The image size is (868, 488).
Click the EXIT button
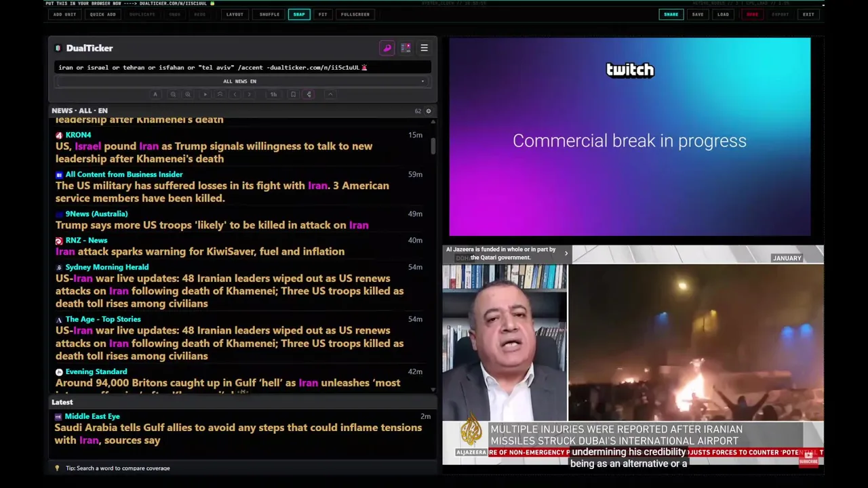point(808,14)
